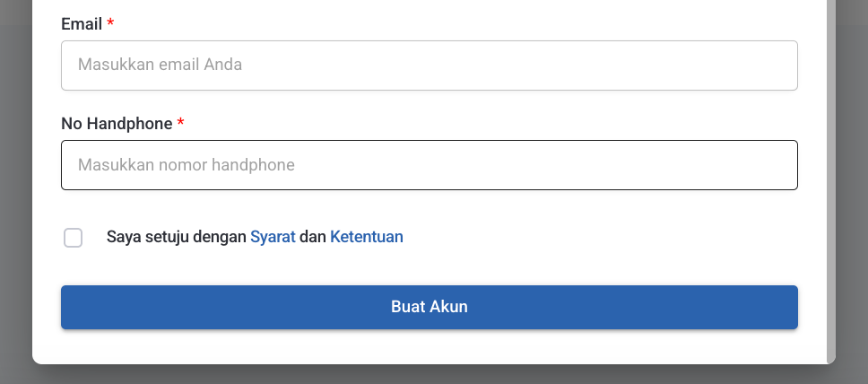Click the dimmed backdrop right of the scrollbar
The image size is (868, 384).
852,179
